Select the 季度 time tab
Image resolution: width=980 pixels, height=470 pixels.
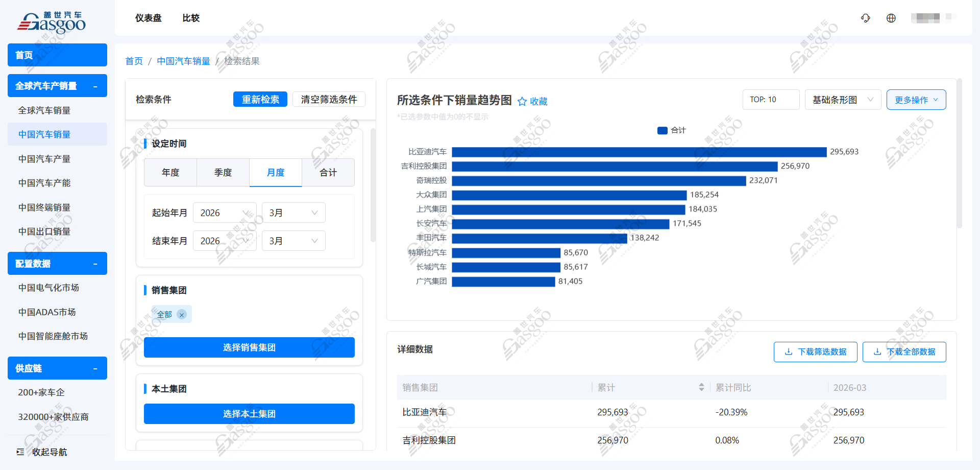pos(223,173)
